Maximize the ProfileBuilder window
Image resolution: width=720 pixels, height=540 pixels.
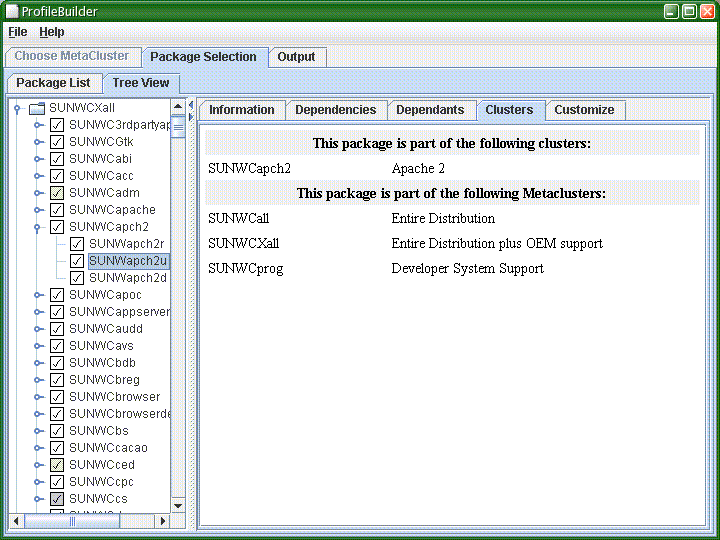pos(689,11)
